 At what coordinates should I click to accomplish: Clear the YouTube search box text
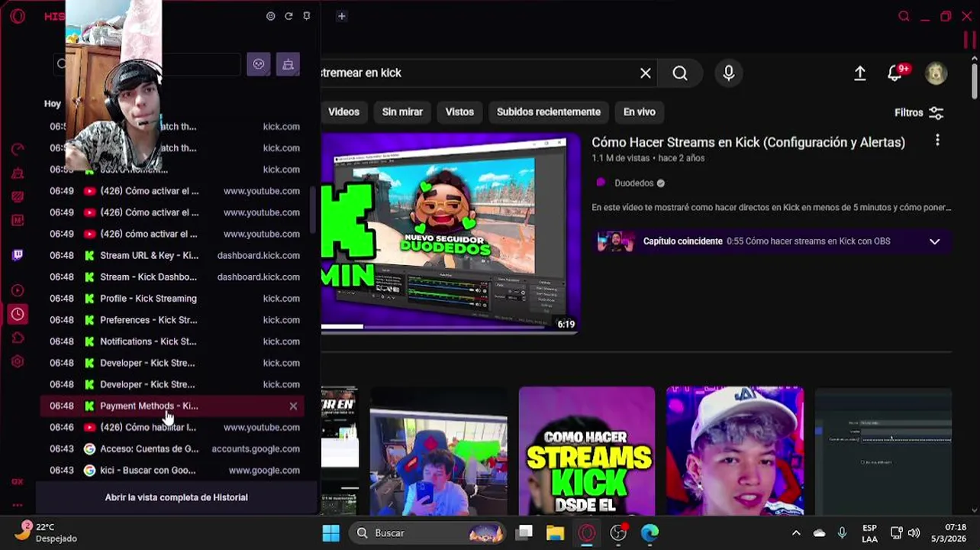pyautogui.click(x=646, y=73)
